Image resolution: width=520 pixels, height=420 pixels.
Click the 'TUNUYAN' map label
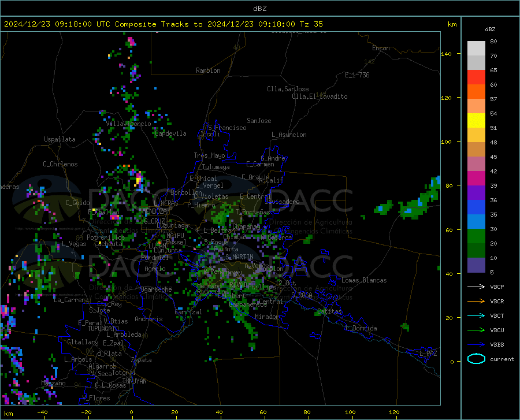point(134,381)
